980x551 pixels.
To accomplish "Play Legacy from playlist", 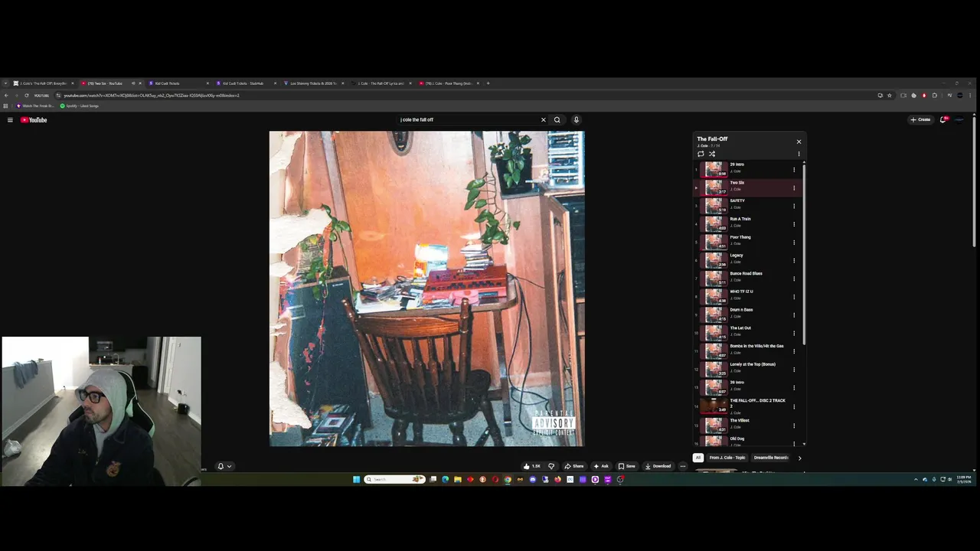I will tap(747, 259).
